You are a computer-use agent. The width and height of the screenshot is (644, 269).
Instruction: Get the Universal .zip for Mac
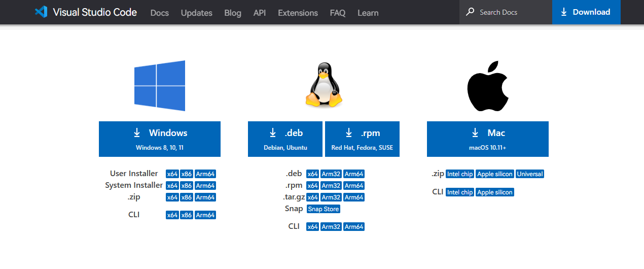pos(530,174)
